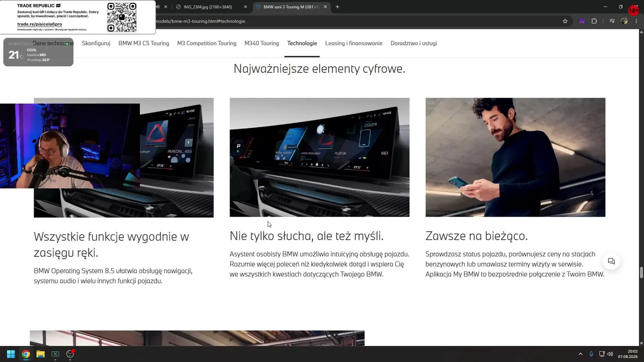Click heading 'Najważniejsze elementy cyfrowe.'
This screenshot has width=644, height=362.
319,68
